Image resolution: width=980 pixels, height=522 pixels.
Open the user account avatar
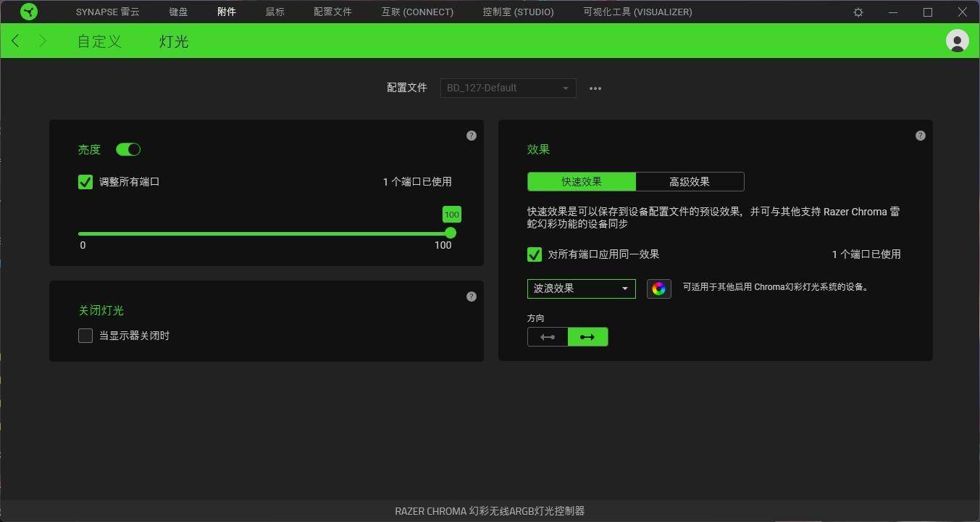coord(958,41)
